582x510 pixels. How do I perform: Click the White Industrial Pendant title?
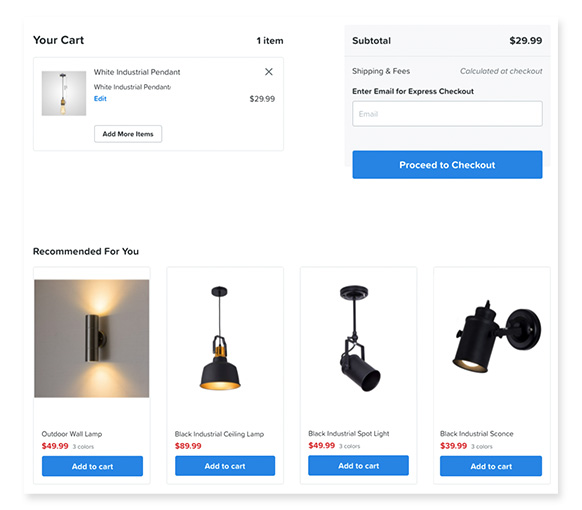pos(137,72)
